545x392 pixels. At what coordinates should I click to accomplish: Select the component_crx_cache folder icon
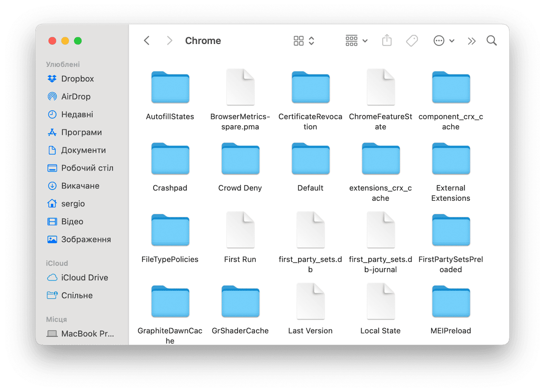(x=451, y=87)
